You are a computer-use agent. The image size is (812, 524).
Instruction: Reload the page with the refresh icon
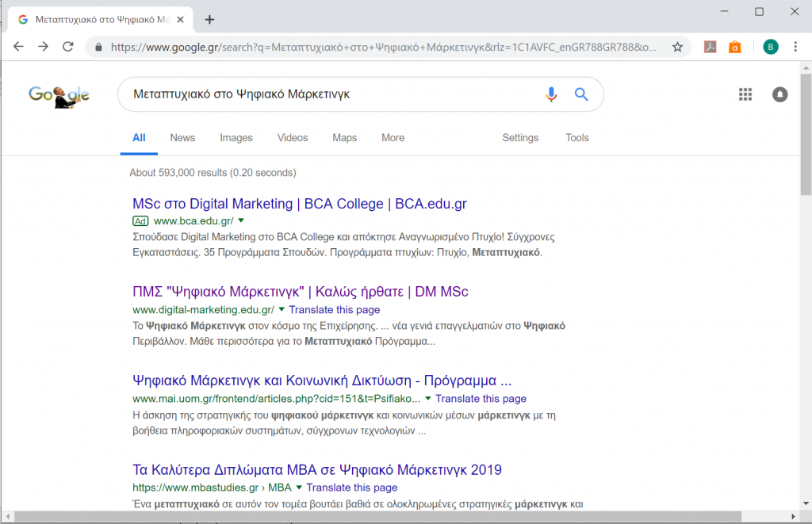68,47
